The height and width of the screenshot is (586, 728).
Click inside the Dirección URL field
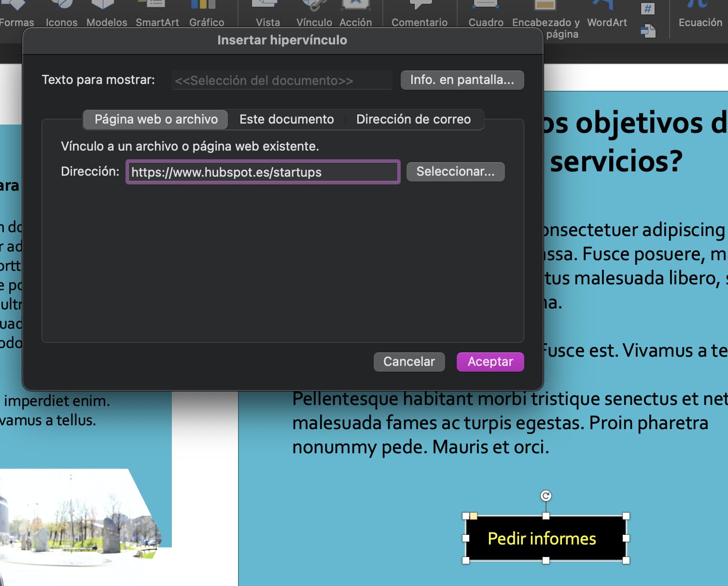[262, 172]
